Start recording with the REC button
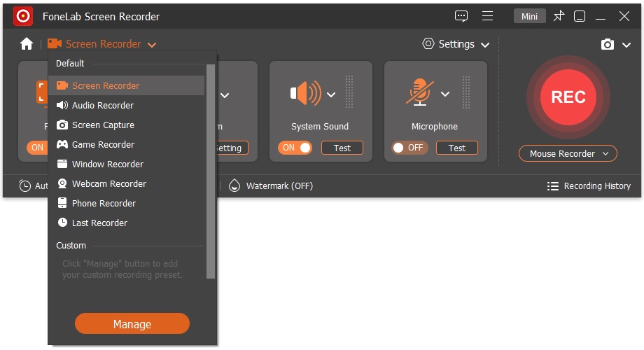The image size is (644, 350). point(568,97)
